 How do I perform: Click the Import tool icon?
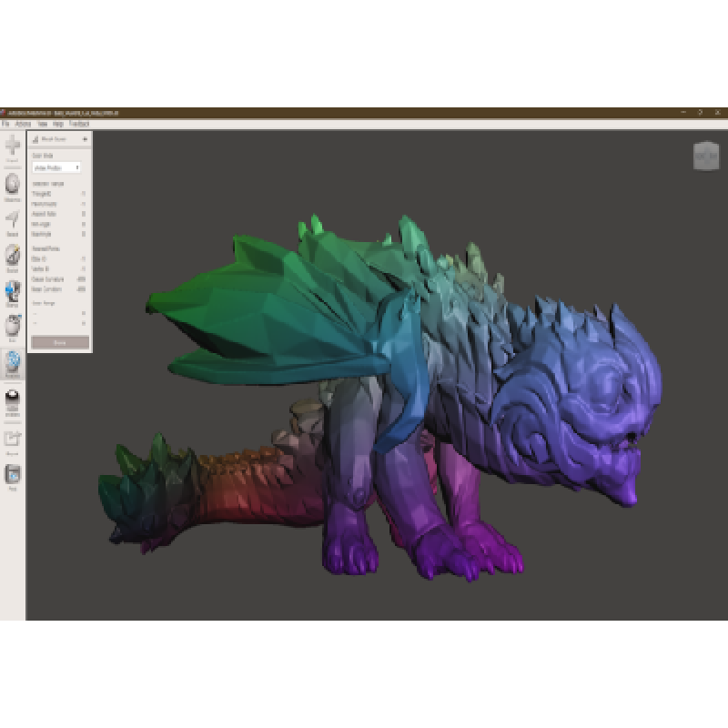(x=13, y=147)
